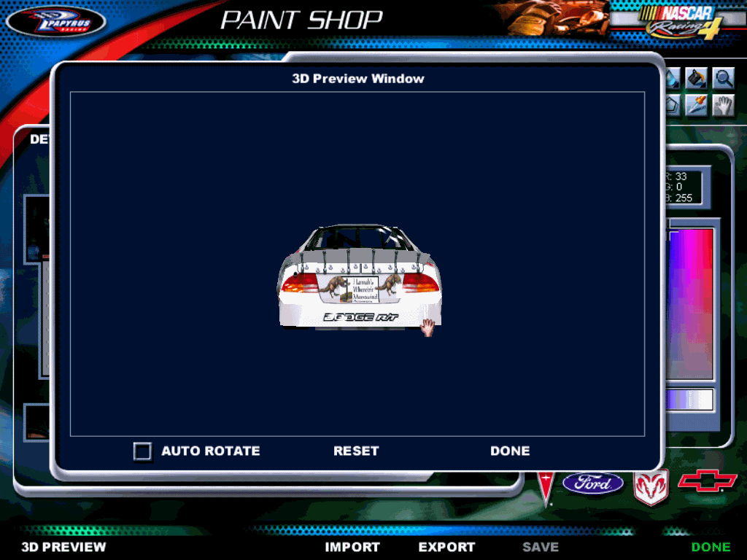Click Import in the bottom bar
The height and width of the screenshot is (560, 747).
click(352, 547)
